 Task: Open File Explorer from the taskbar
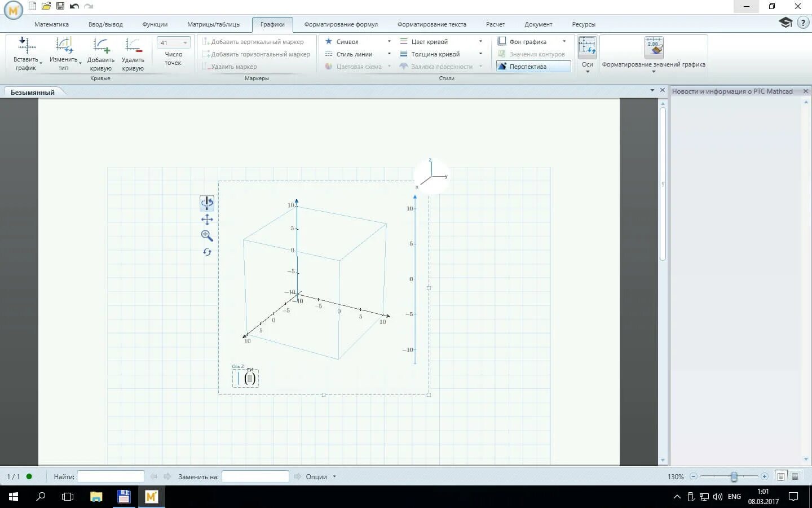[x=96, y=497]
